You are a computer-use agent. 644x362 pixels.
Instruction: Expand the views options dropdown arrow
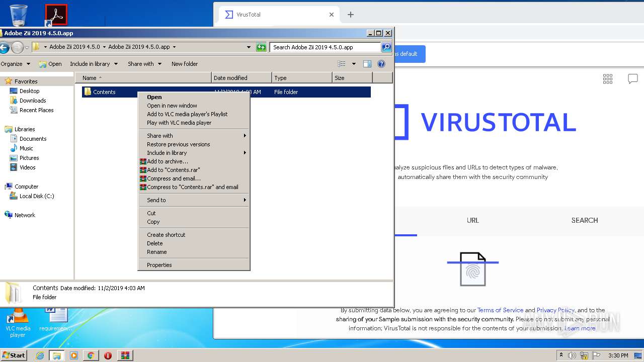[x=354, y=64]
